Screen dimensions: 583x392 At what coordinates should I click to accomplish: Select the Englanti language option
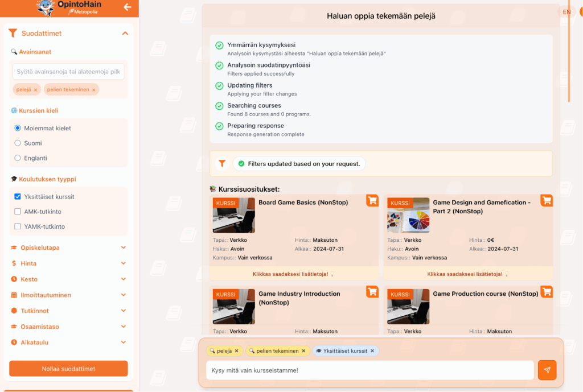tap(18, 158)
